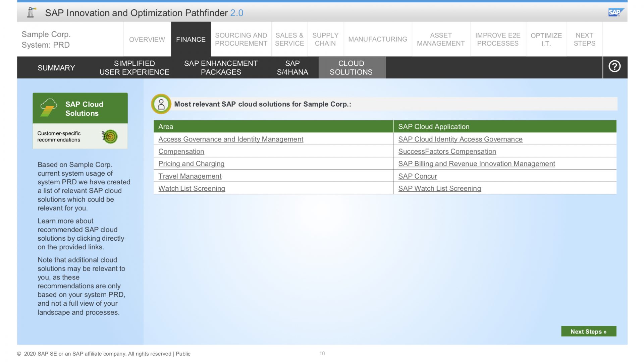Click the SAP Cloud Identity Access Governance link

point(460,139)
